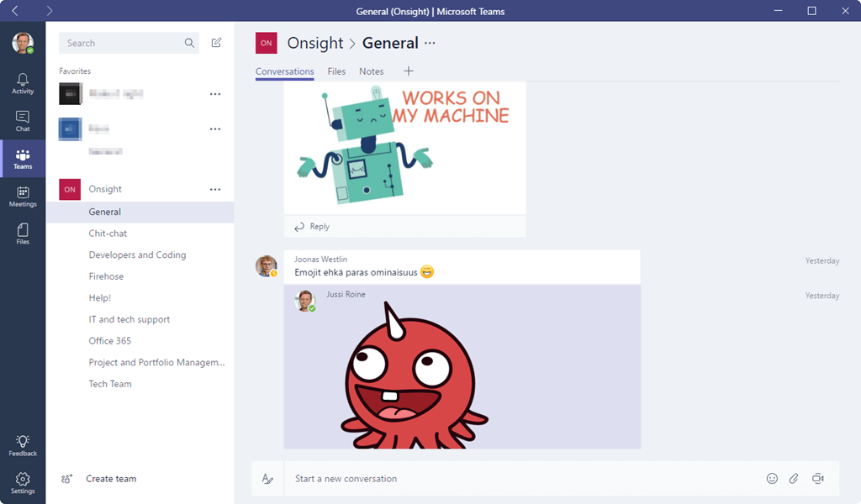861x504 pixels.
Task: Go forward with the right arrow
Action: [x=49, y=10]
